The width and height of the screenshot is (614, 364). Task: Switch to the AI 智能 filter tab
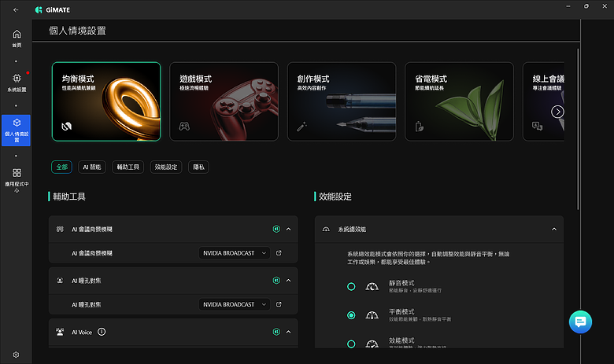[x=92, y=167]
